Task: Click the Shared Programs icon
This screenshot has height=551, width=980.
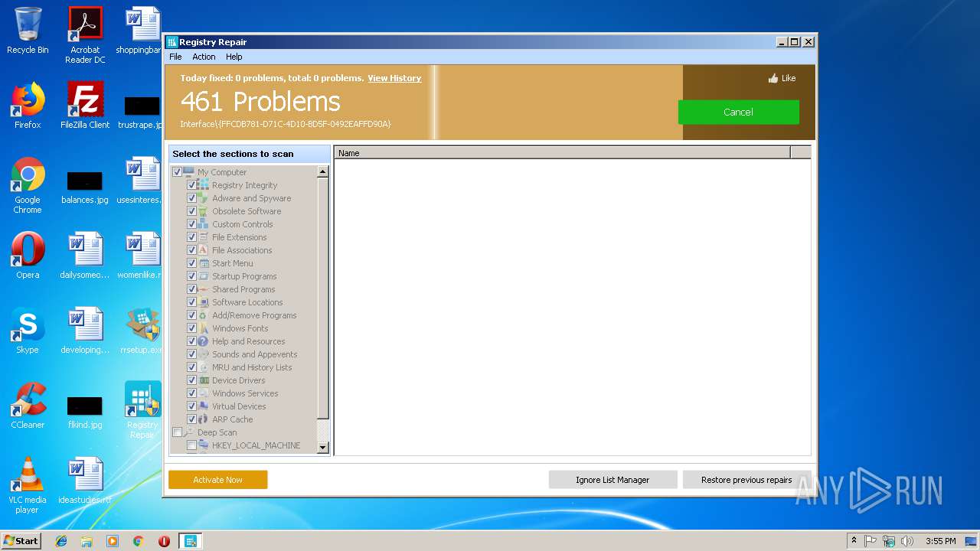Action: (204, 289)
